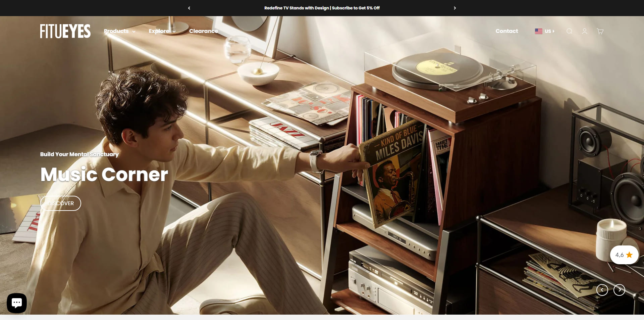Expand the Products menu chevron
Viewport: 644px width, 320px height.
click(x=134, y=32)
